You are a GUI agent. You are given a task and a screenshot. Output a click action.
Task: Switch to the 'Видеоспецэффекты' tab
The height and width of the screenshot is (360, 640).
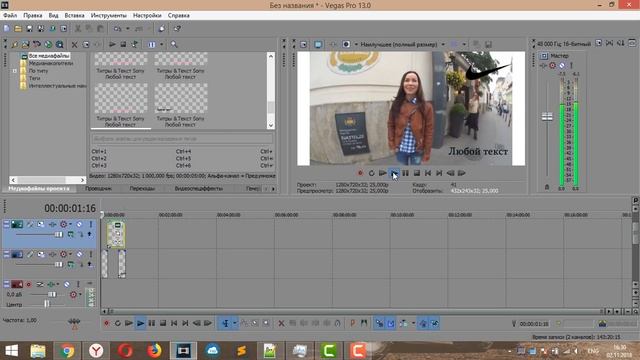point(198,189)
